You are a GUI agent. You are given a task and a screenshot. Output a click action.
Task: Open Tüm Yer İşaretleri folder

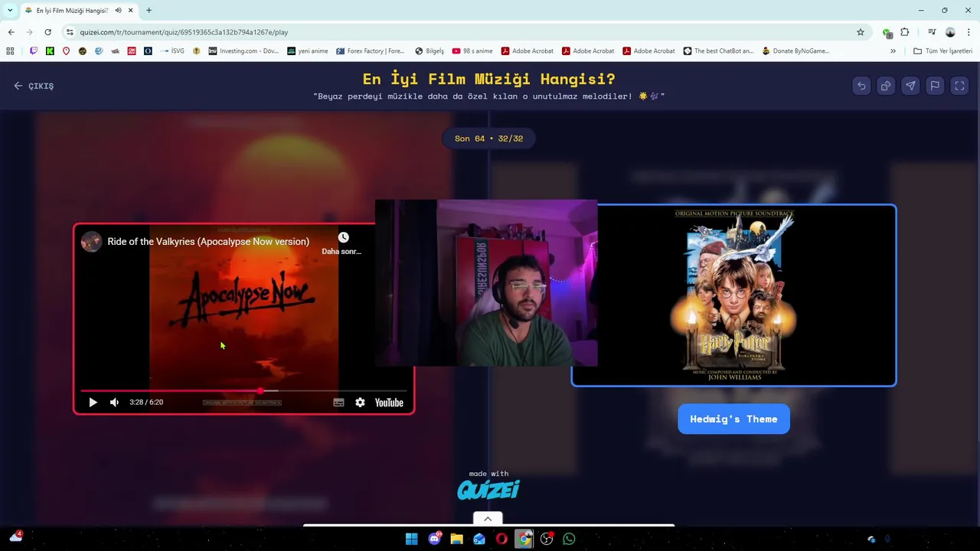tap(943, 51)
